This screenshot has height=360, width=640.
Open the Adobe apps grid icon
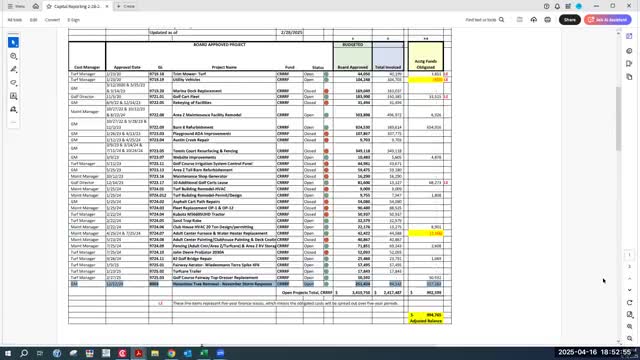[568, 6]
